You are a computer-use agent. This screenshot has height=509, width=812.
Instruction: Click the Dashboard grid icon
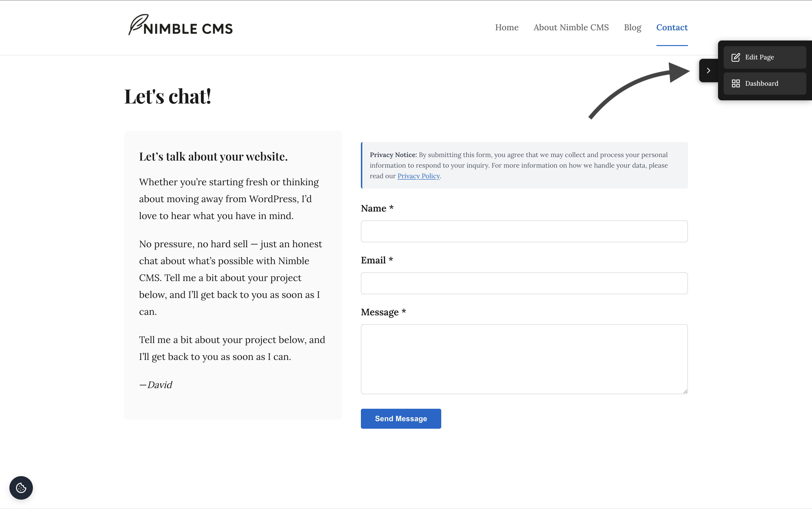click(x=736, y=84)
